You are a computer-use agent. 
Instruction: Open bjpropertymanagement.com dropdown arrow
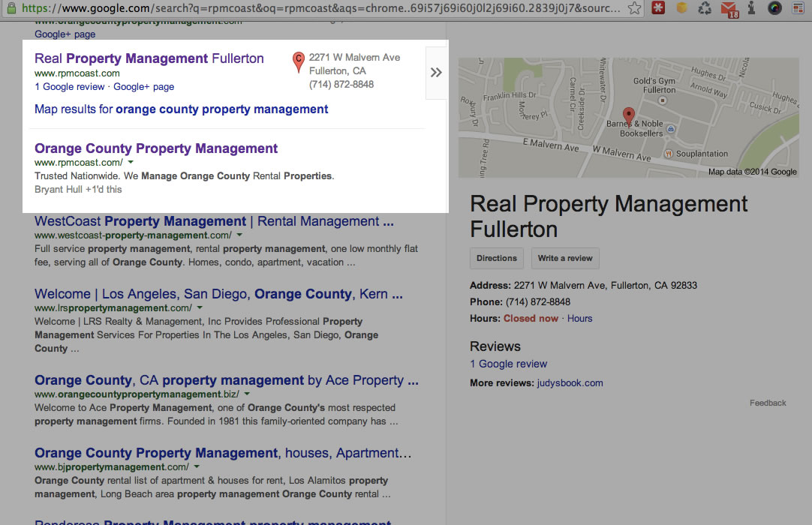click(197, 467)
